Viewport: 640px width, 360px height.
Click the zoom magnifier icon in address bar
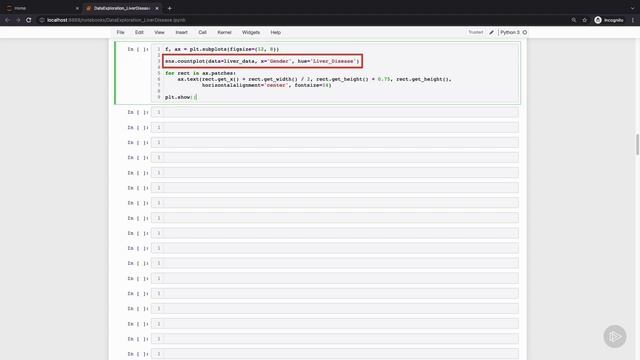(573, 20)
